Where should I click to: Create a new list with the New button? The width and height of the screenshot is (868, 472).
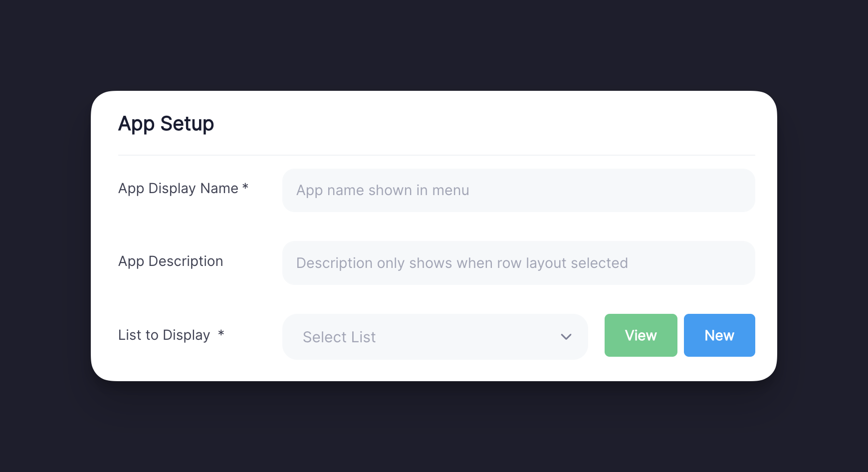[x=719, y=335]
